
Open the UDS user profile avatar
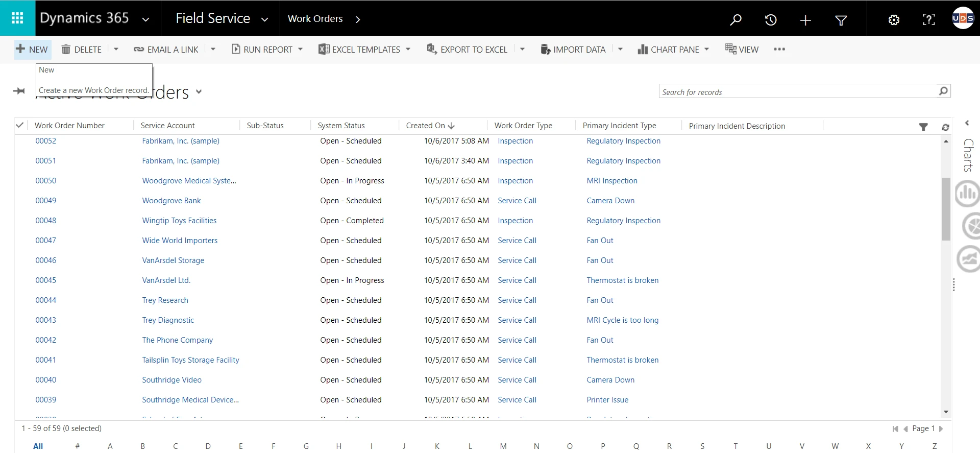point(963,18)
